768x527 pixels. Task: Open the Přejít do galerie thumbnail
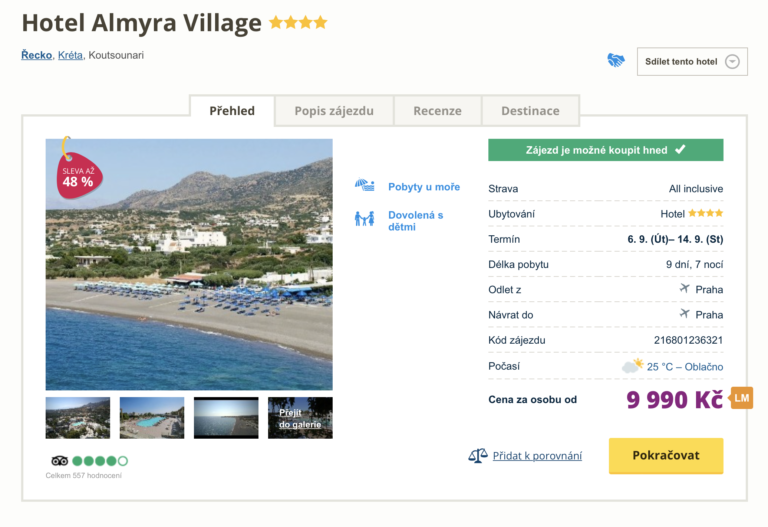pos(300,418)
